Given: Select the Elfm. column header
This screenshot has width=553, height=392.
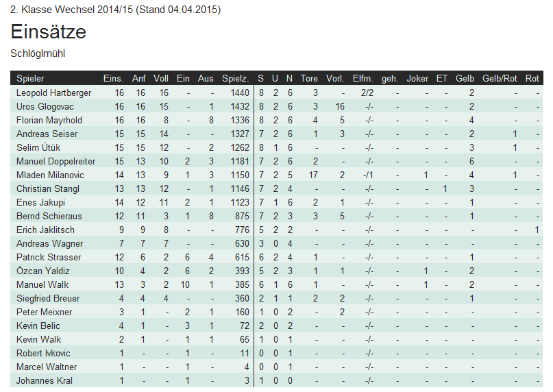Looking at the screenshot, I should (x=362, y=79).
